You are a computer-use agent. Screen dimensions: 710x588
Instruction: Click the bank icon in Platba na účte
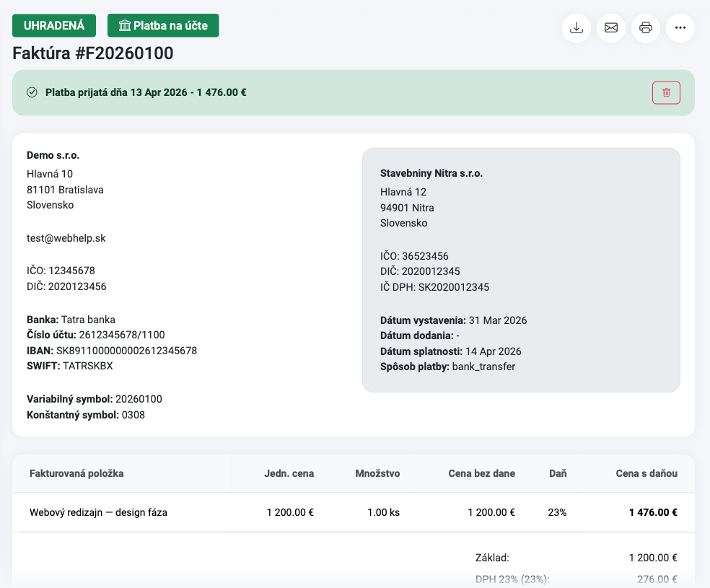point(125,26)
